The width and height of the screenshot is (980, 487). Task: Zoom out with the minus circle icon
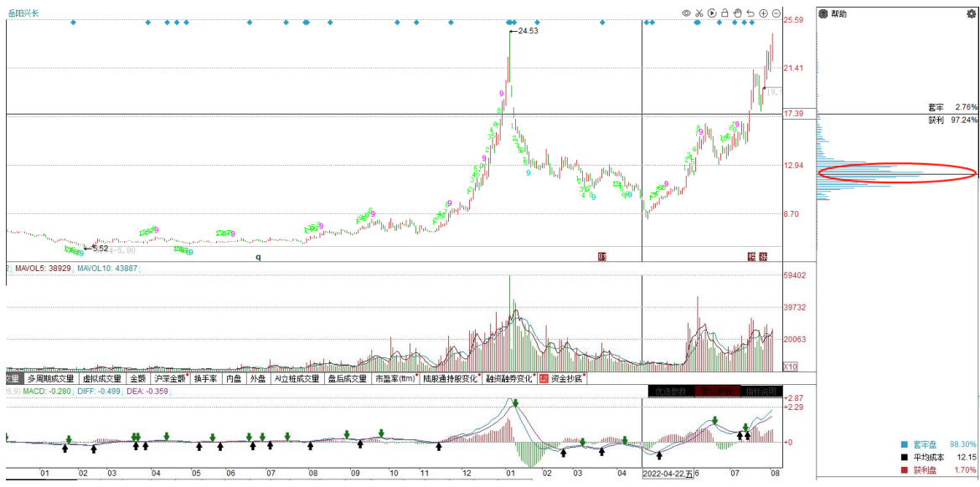(776, 13)
